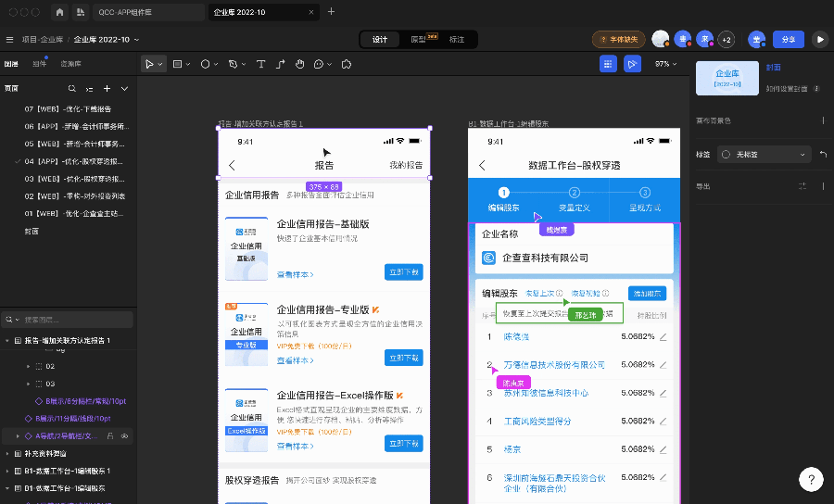Image resolution: width=834 pixels, height=504 pixels.
Task: Toggle lock on A导航 layer
Action: (110, 435)
